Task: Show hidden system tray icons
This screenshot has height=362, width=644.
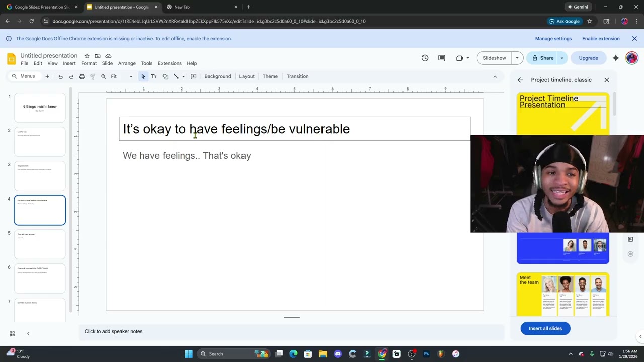Action: coord(570,354)
